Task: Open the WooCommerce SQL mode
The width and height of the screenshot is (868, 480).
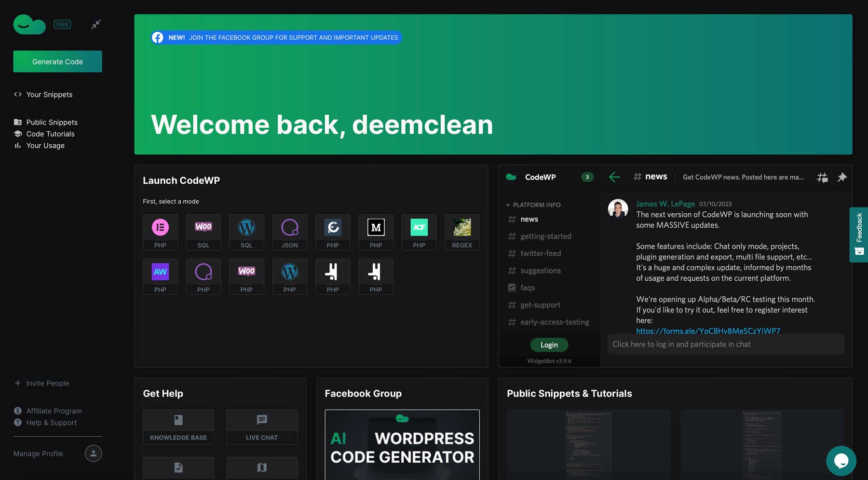Action: click(x=203, y=232)
